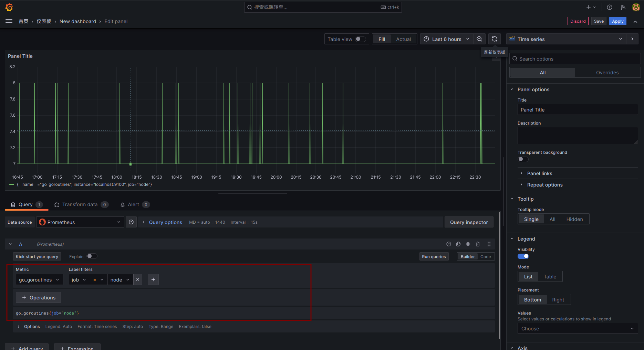
Task: Switch to the Transform data tab
Action: pyautogui.click(x=80, y=205)
